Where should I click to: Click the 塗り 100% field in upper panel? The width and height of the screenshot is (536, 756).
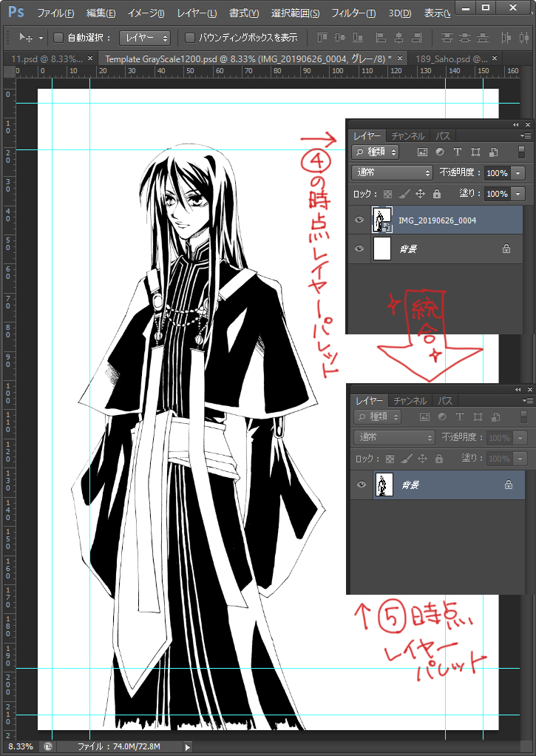497,193
